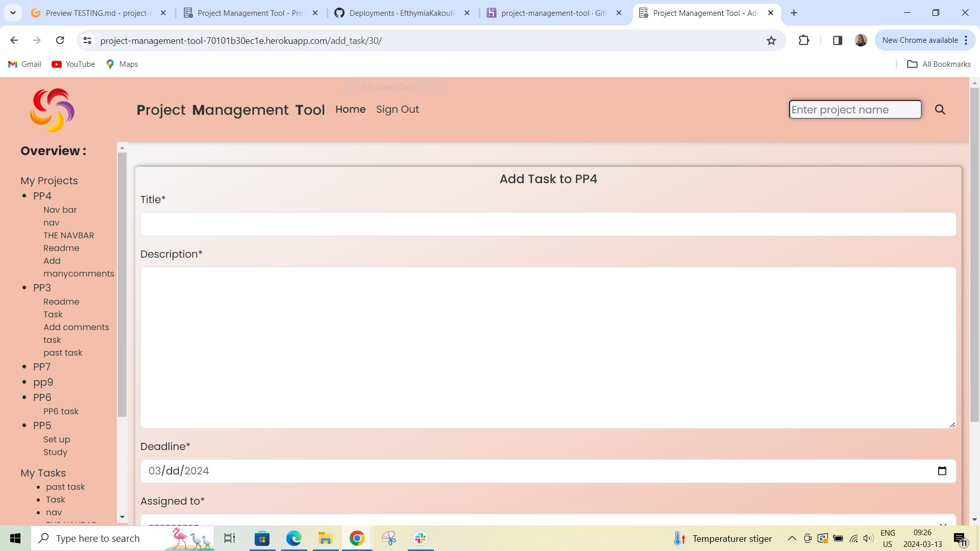
Task: Bookmark the page with the star icon
Action: pos(771,40)
